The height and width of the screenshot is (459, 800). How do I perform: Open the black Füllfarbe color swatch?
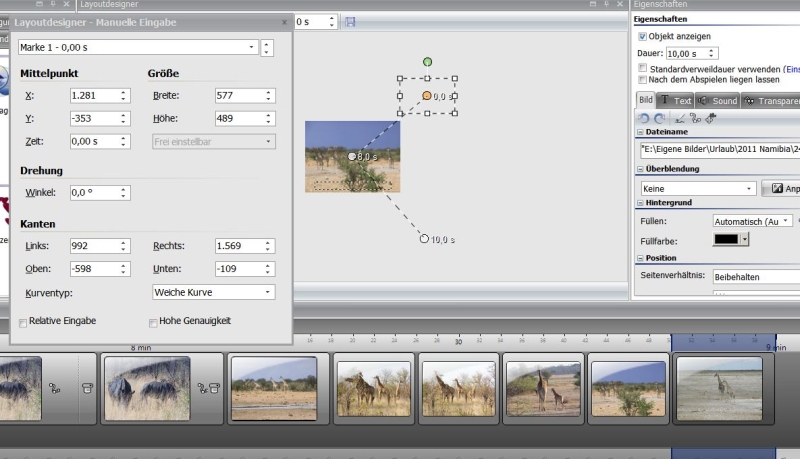[726, 240]
